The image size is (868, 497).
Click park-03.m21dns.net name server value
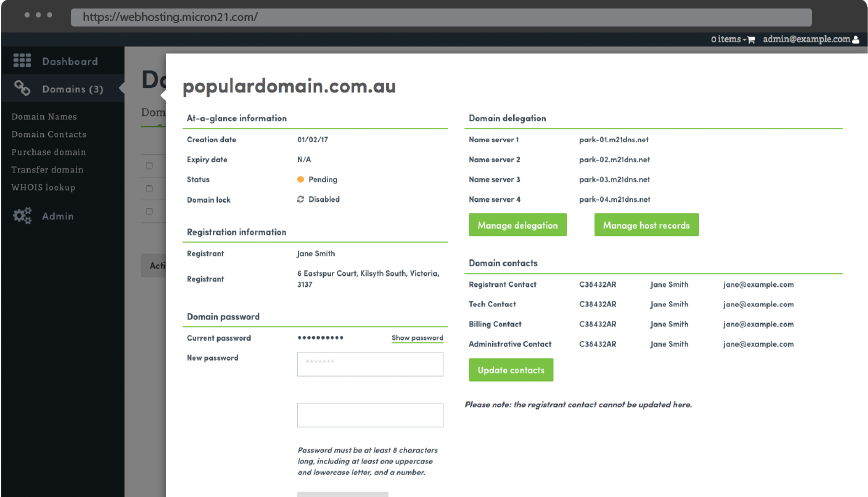[614, 179]
